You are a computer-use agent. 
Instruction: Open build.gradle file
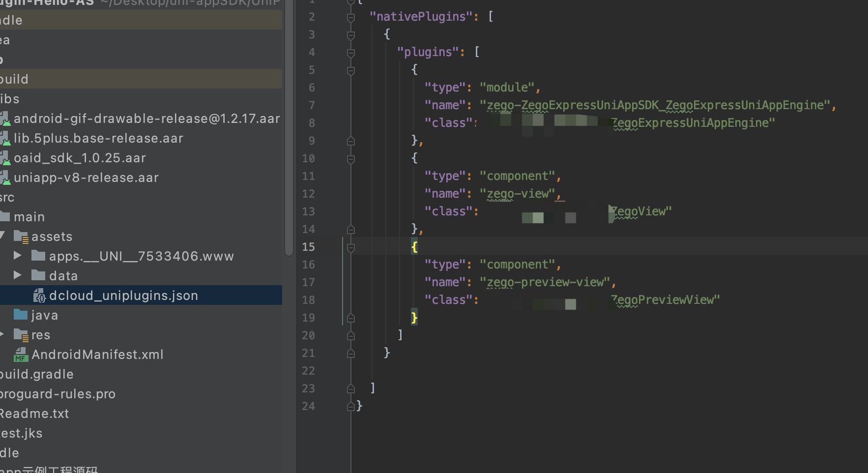click(37, 374)
